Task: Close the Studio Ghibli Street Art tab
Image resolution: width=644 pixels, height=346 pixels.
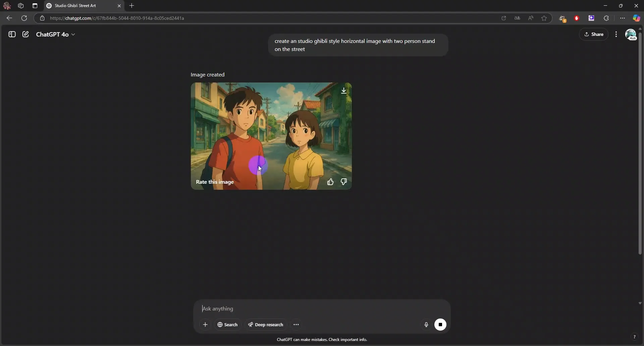Action: (119, 6)
